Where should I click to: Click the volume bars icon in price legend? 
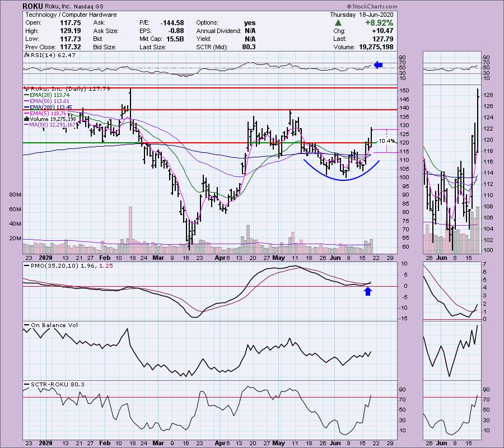(27, 119)
